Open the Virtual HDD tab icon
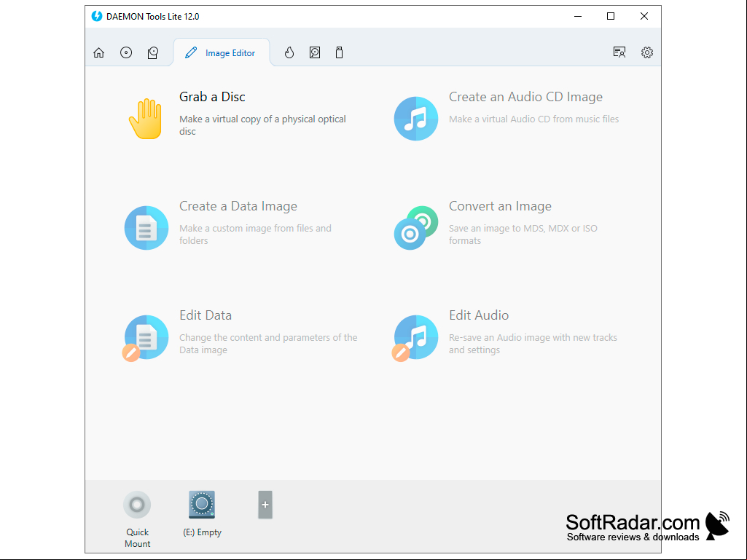Screen dimensions: 747x560 [x=314, y=52]
